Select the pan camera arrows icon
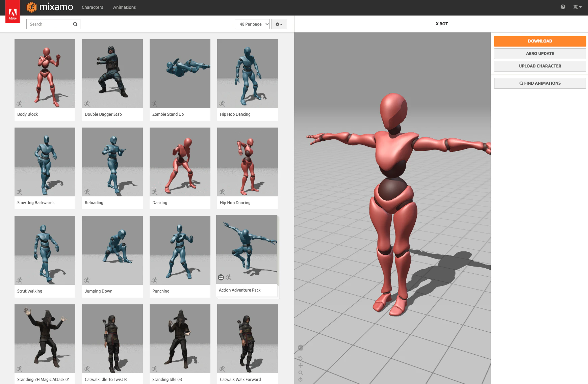 tap(301, 365)
